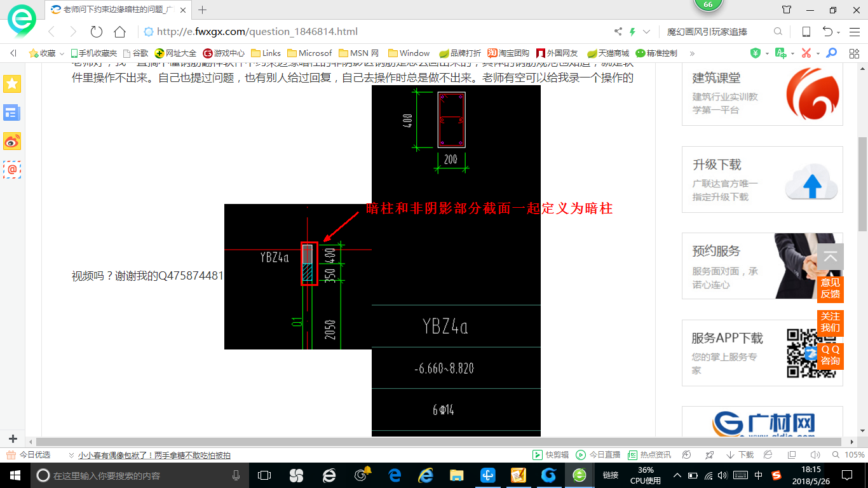Expand the translate tool dropdown arrow
The height and width of the screenshot is (488, 868).
click(792, 53)
